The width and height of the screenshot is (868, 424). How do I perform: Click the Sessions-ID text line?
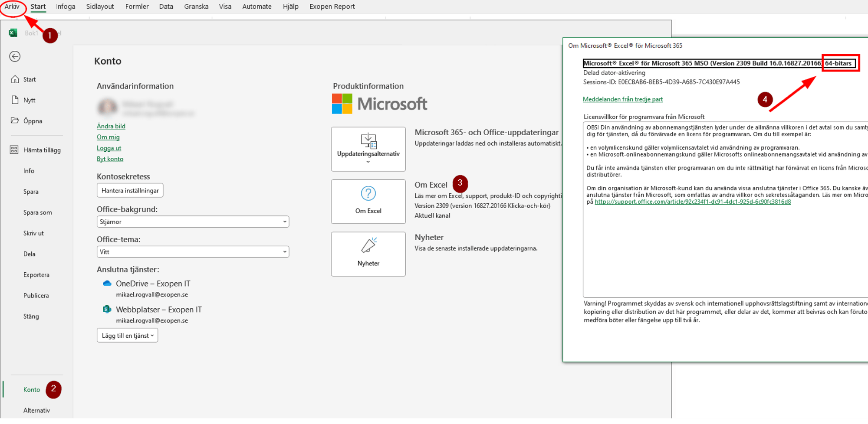tap(661, 82)
